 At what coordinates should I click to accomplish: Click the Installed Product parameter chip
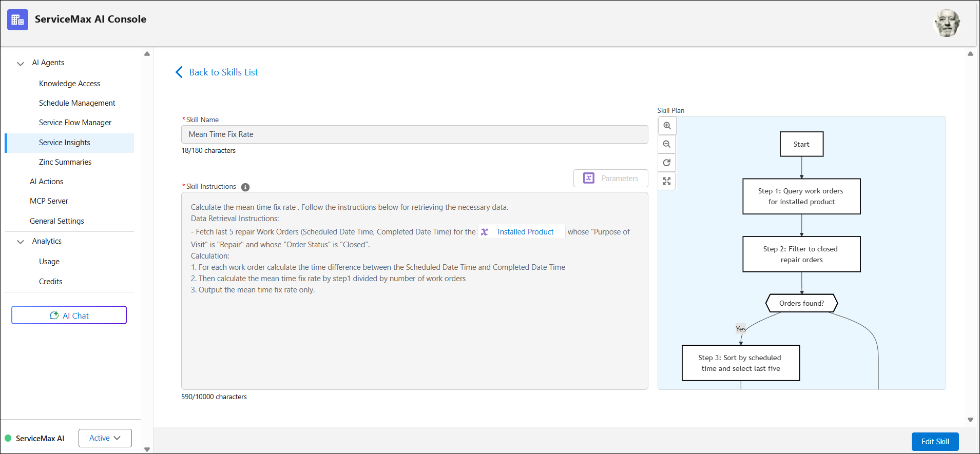coord(521,232)
